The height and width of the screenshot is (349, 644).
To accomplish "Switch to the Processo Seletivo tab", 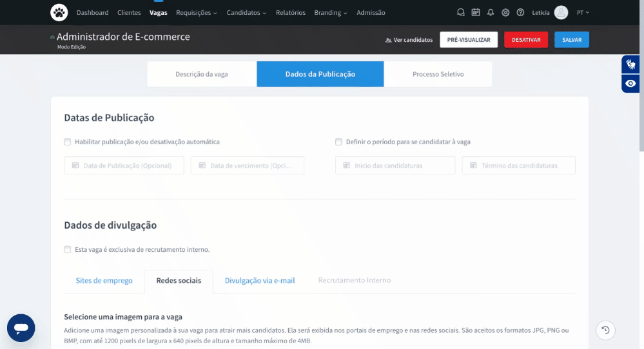I will tap(438, 74).
